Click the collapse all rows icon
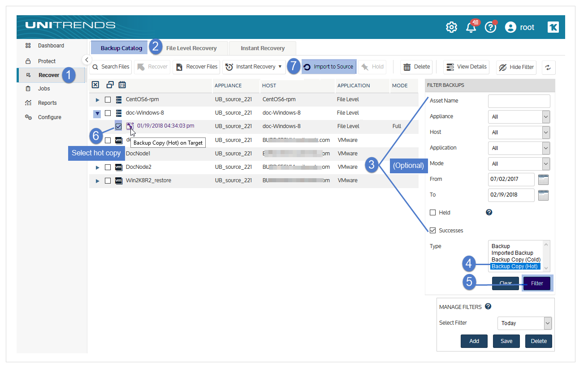Screen dimensions: 588x373 pos(110,85)
